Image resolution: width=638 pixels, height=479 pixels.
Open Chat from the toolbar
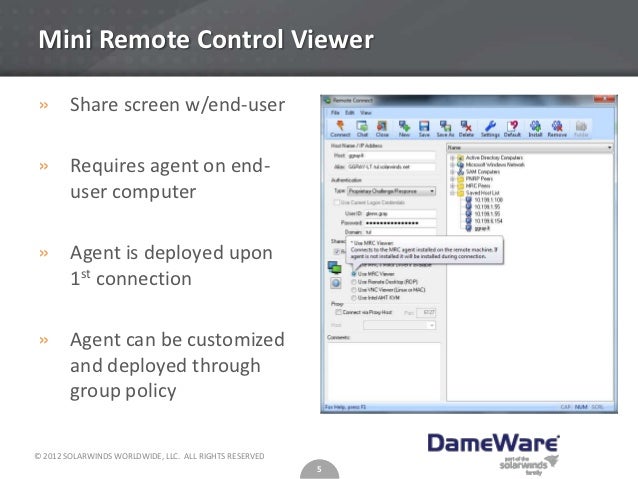point(362,129)
